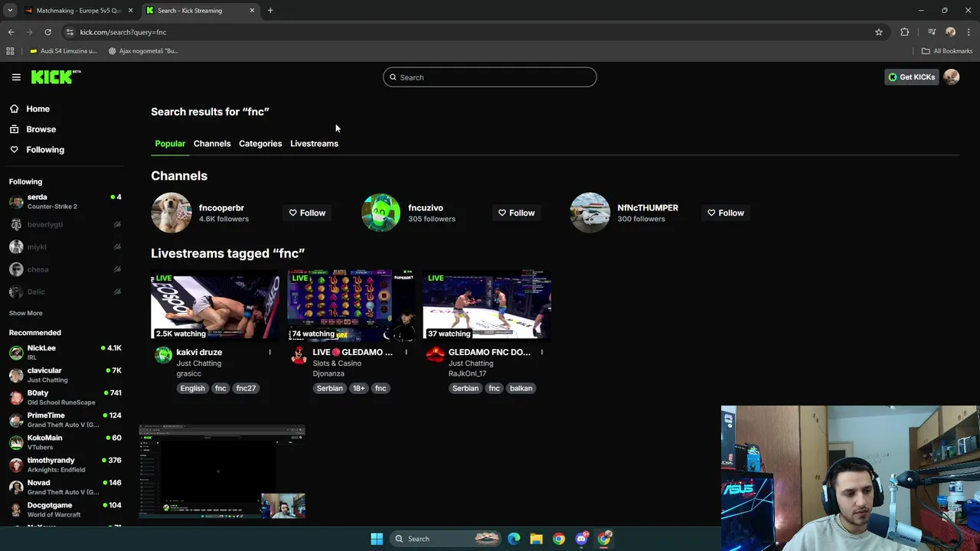The height and width of the screenshot is (551, 980).
Task: Open the Home sidebar item
Action: [x=38, y=109]
